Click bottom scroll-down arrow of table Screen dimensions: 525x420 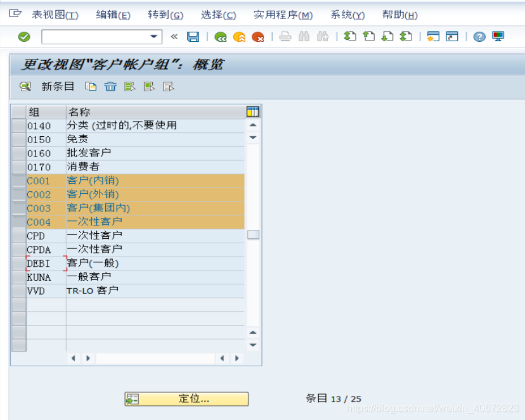tap(253, 345)
